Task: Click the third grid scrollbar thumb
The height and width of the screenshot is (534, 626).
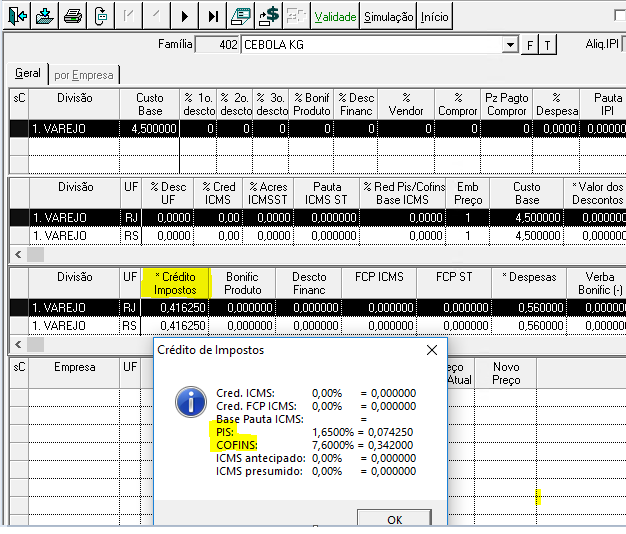Action: (35, 344)
